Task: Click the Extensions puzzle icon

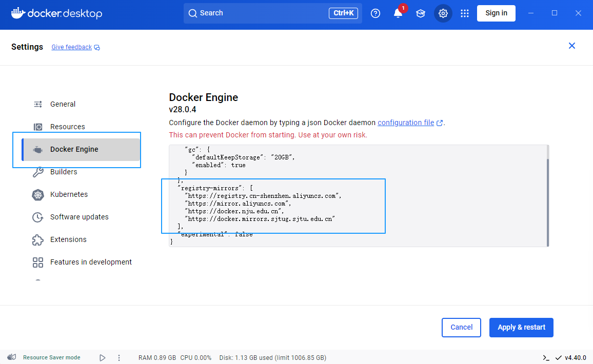Action: click(x=38, y=240)
